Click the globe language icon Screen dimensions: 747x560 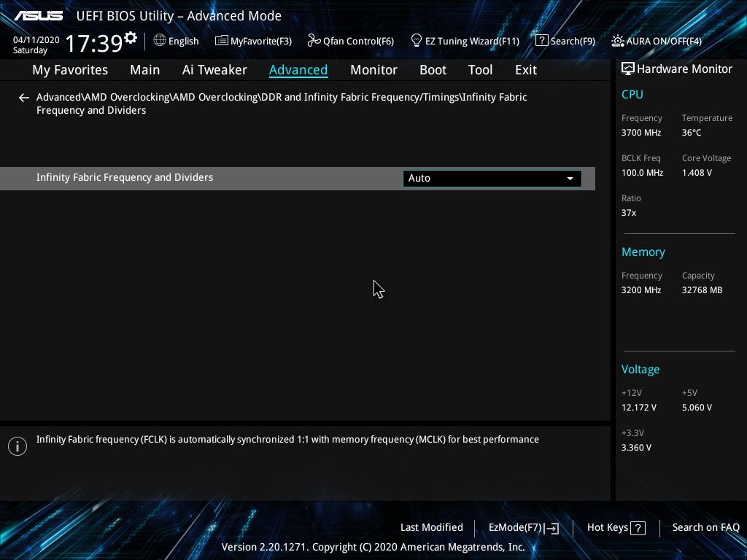(160, 40)
